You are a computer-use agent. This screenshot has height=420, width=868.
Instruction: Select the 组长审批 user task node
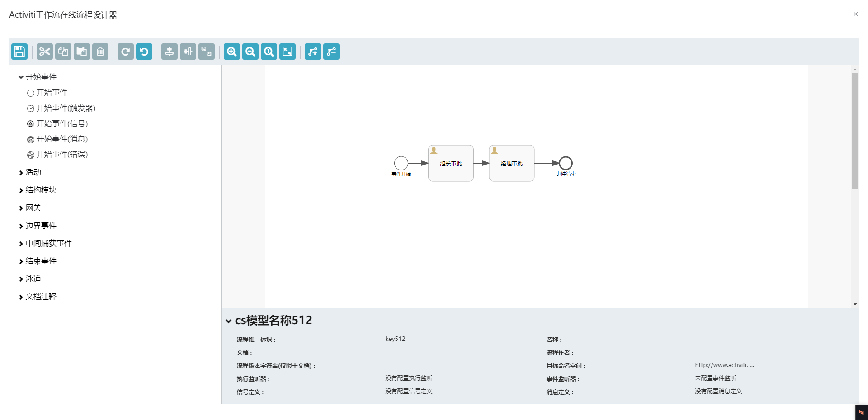coord(451,163)
